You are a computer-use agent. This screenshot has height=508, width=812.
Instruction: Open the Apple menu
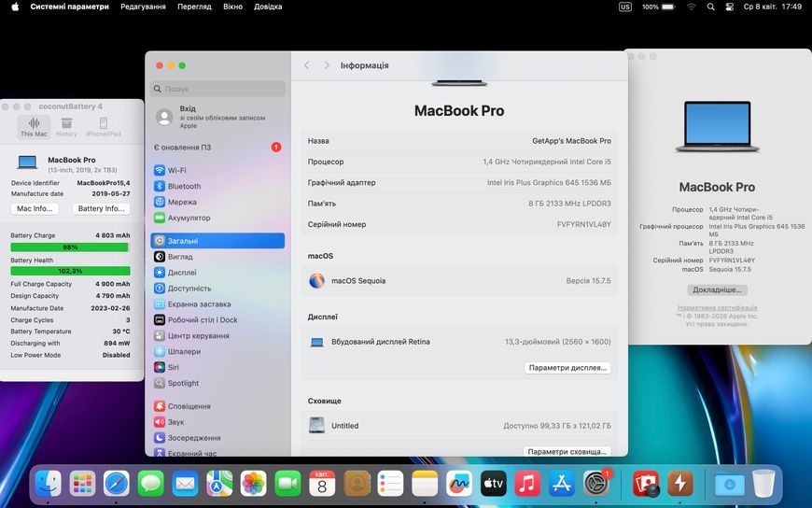point(15,7)
